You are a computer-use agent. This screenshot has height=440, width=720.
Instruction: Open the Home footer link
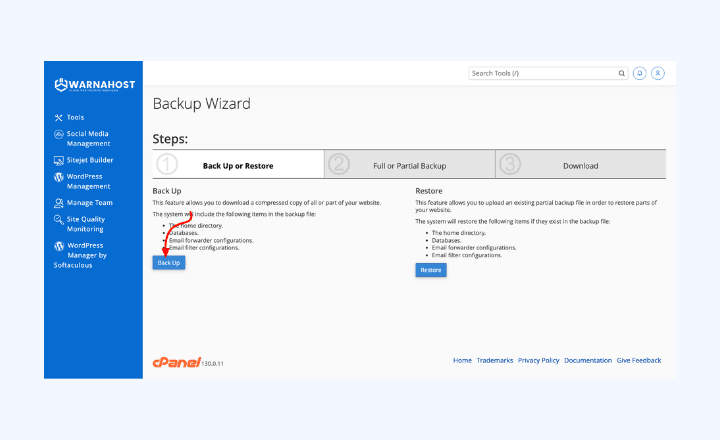(x=462, y=361)
